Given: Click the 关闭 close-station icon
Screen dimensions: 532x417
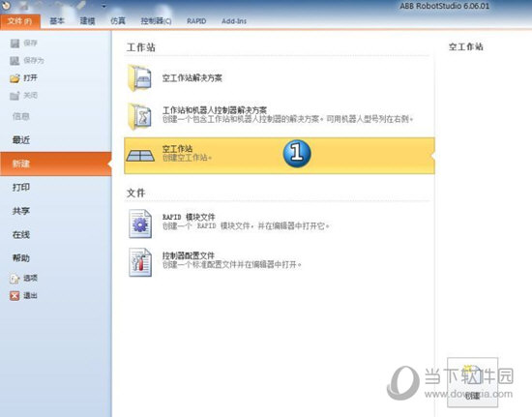Looking at the screenshot, I should click(15, 96).
